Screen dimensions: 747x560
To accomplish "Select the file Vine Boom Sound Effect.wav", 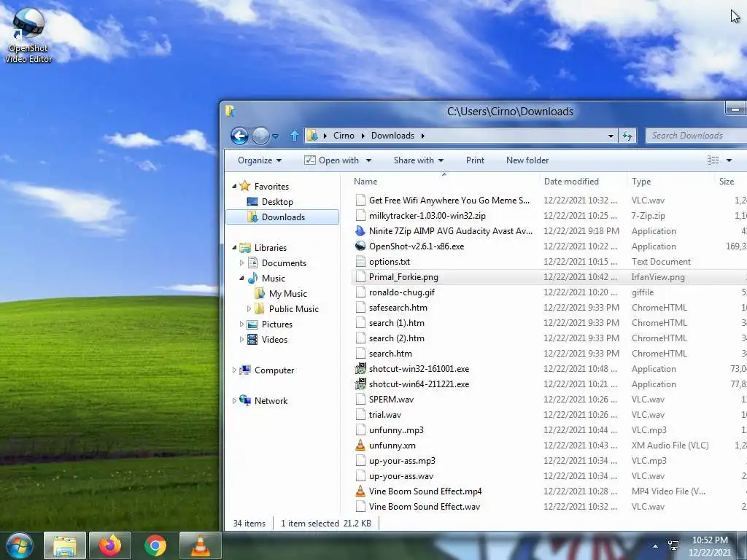I will coord(425,507).
